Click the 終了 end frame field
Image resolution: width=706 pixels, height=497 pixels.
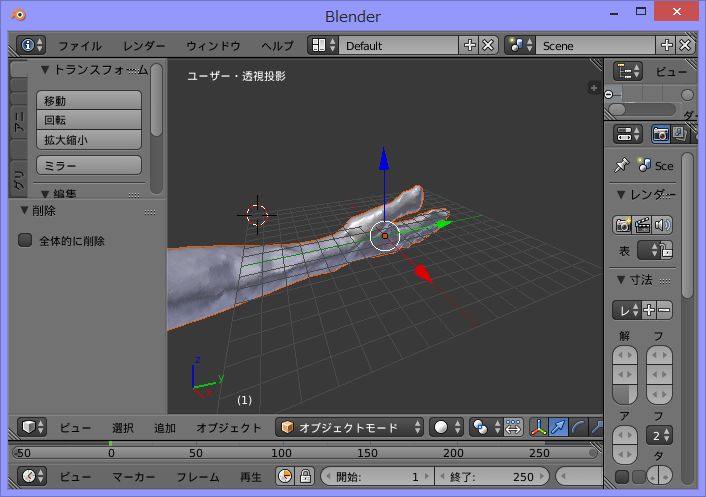tap(490, 477)
